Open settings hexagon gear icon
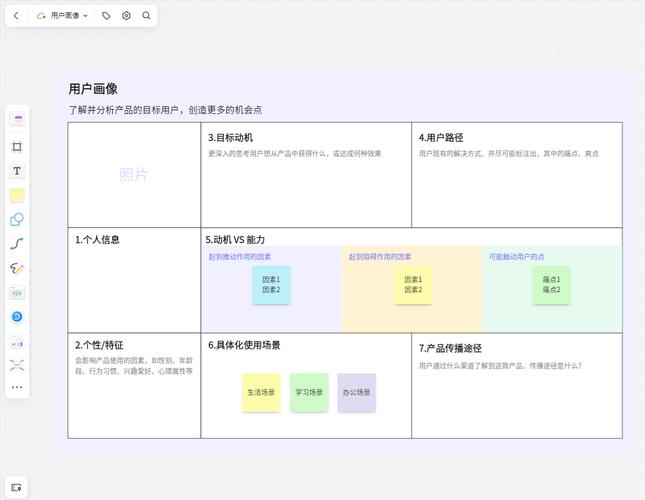The height and width of the screenshot is (500, 645). point(126,16)
